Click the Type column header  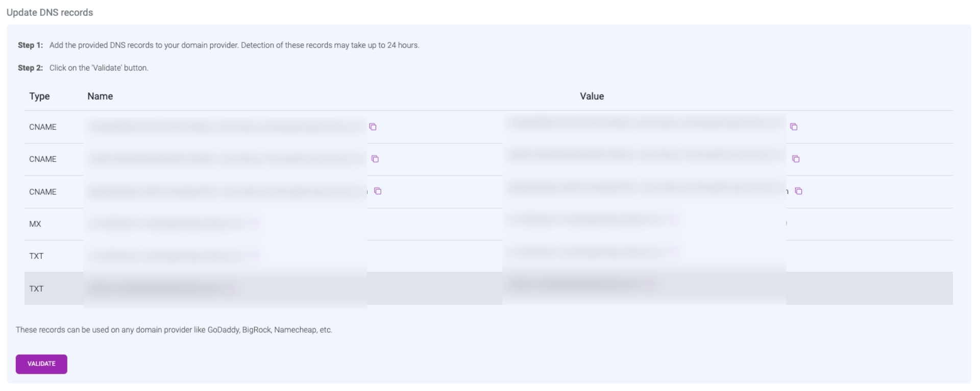point(39,96)
